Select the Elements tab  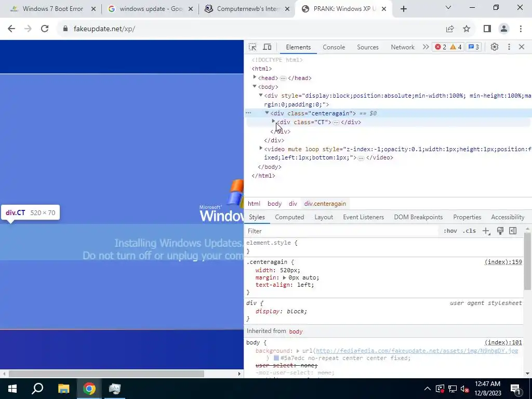click(x=298, y=47)
